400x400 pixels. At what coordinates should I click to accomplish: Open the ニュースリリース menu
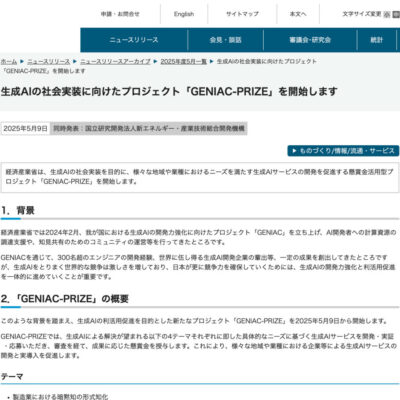[134, 40]
